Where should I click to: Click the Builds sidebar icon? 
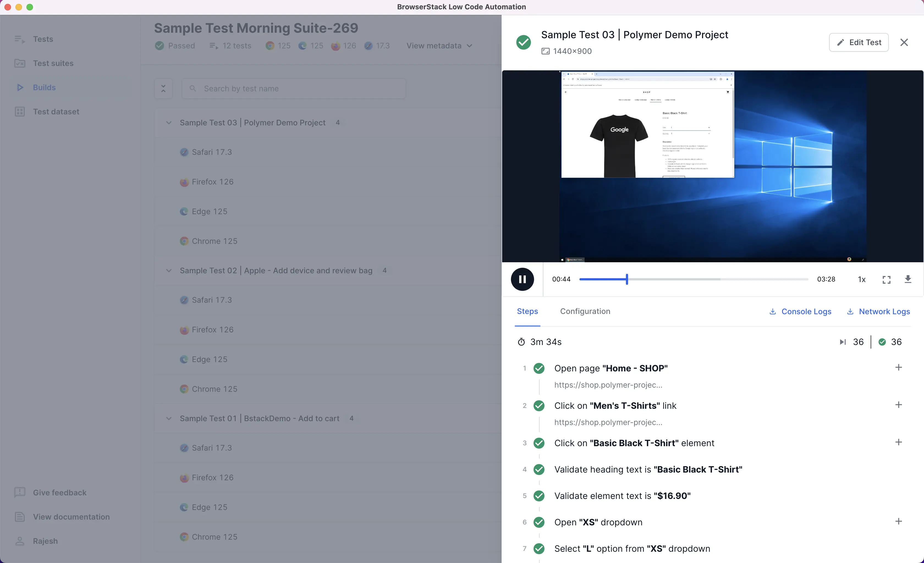(20, 87)
